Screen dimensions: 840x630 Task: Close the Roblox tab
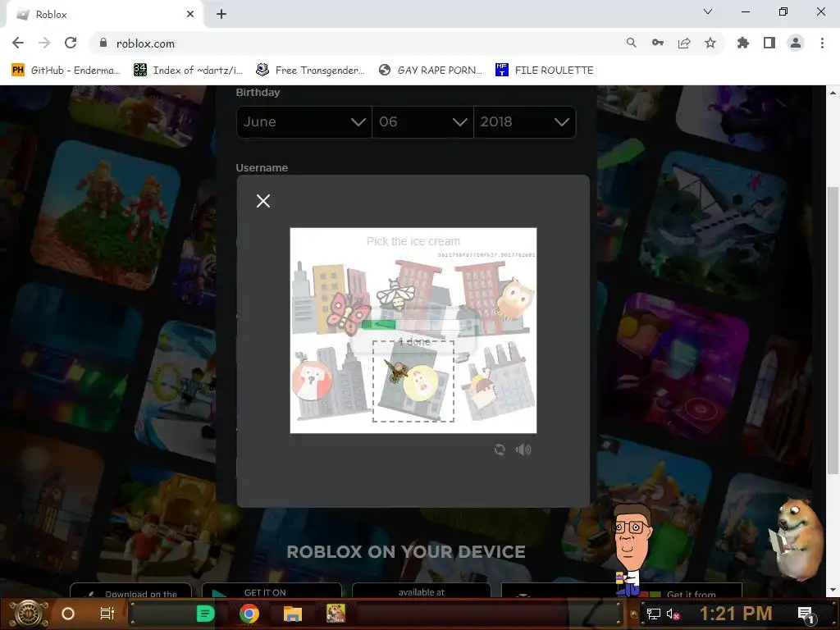(190, 15)
